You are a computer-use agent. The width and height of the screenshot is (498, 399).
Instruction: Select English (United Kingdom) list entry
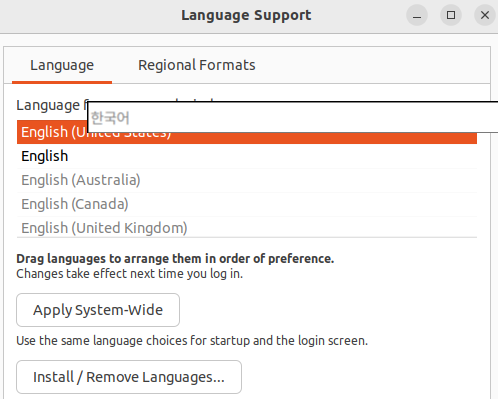247,227
